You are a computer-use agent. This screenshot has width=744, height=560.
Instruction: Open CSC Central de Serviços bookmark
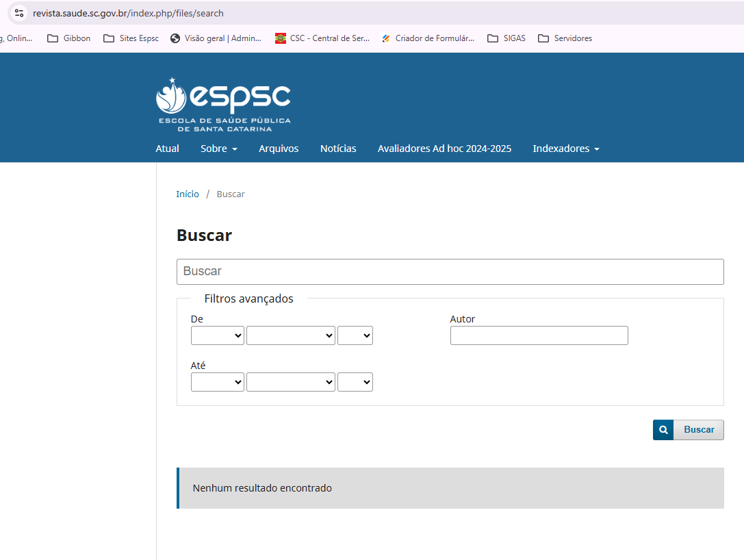[x=322, y=38]
